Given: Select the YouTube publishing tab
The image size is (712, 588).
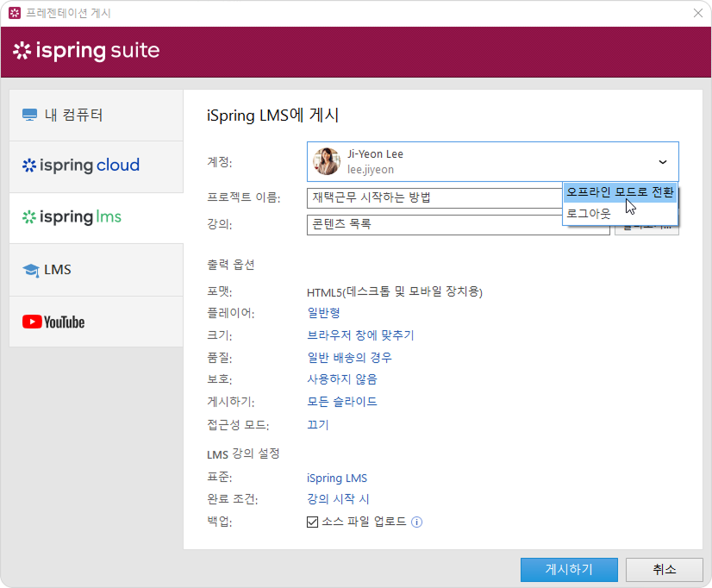Looking at the screenshot, I should pyautogui.click(x=96, y=322).
